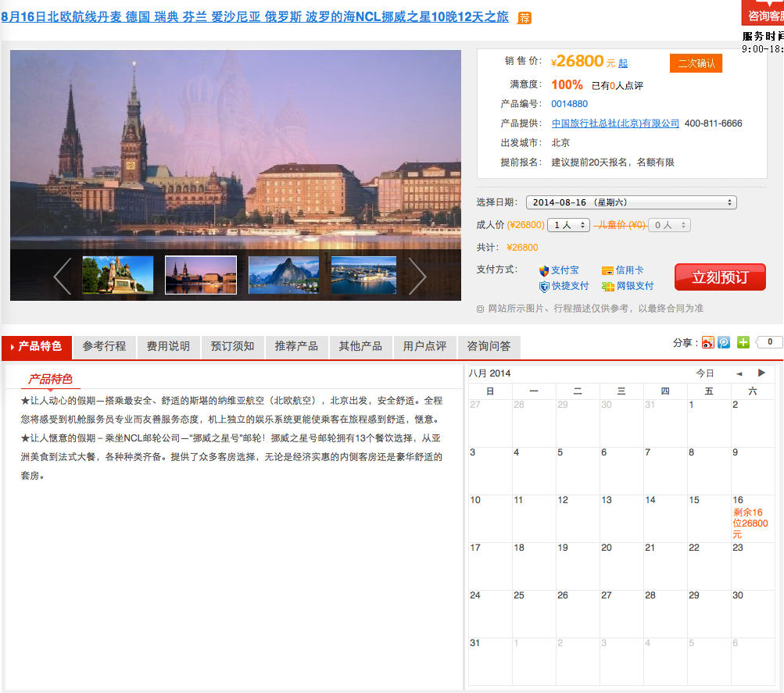
Task: Open the 咨询客服 customer service button
Action: [x=763, y=13]
